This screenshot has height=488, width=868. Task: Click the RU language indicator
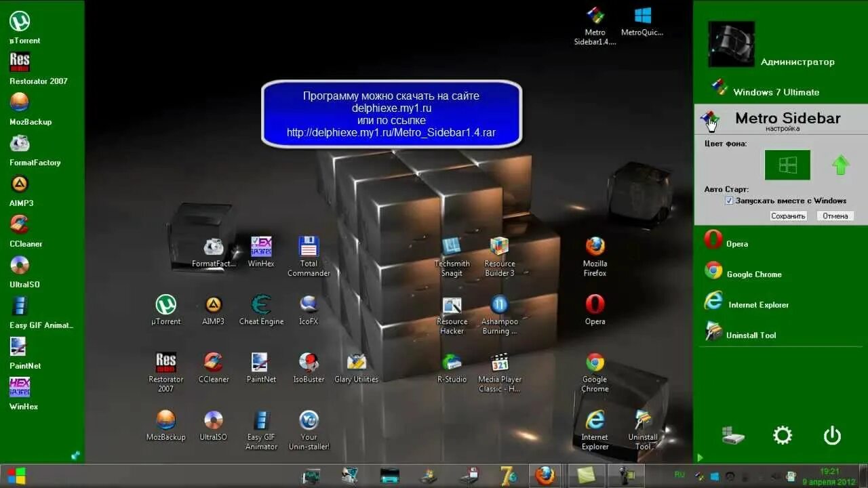[x=679, y=474]
